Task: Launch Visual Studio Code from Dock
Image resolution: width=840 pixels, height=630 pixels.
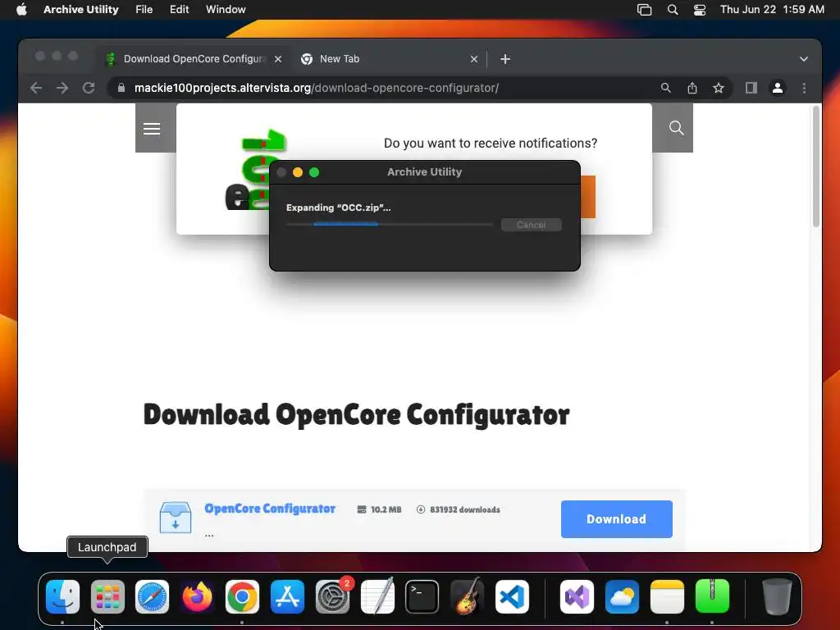Action: coord(512,596)
